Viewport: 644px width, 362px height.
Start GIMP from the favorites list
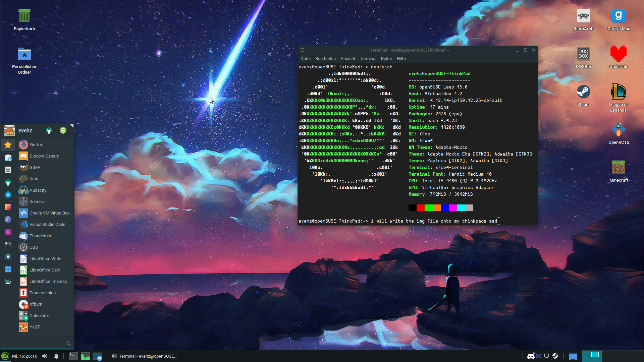(x=45, y=167)
